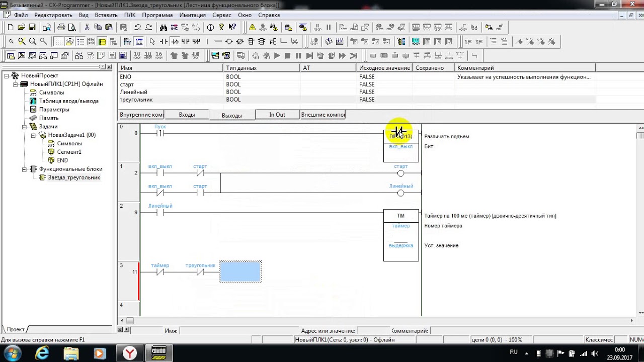
Task: Stop simulation with the square stop icon
Action: 288,55
